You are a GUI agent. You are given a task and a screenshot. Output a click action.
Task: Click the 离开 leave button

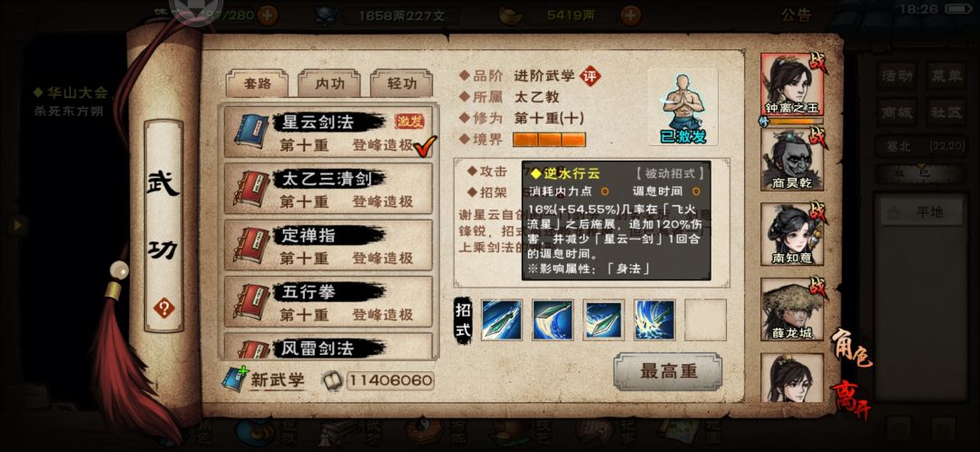[850, 398]
